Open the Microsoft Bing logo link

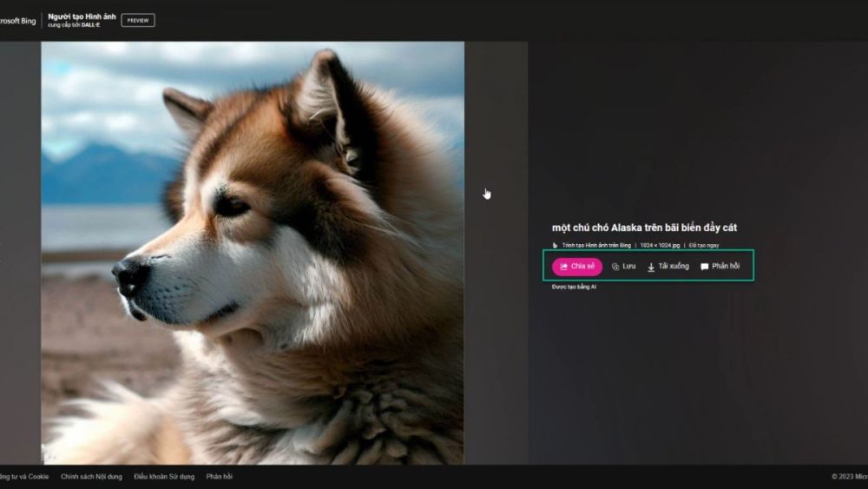click(x=17, y=21)
